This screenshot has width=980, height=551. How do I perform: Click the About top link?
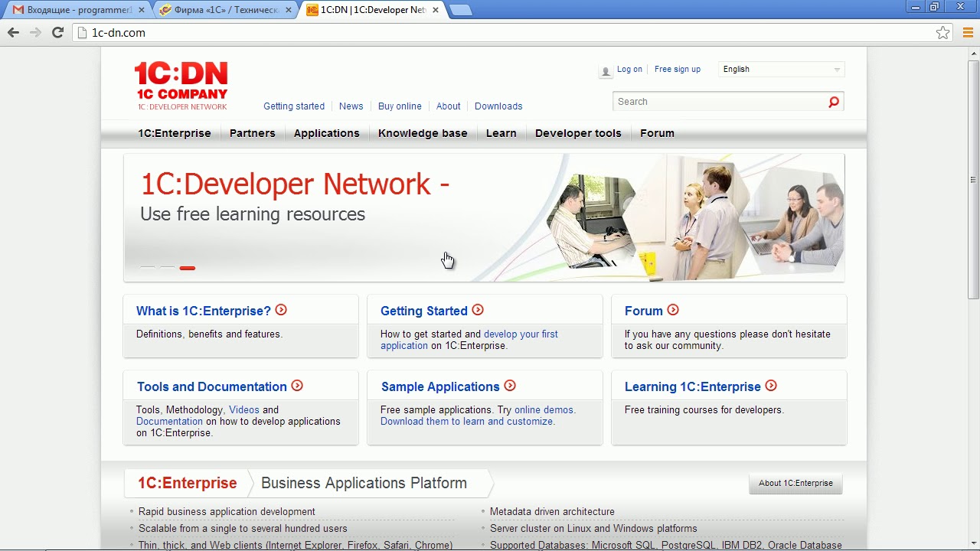449,106
